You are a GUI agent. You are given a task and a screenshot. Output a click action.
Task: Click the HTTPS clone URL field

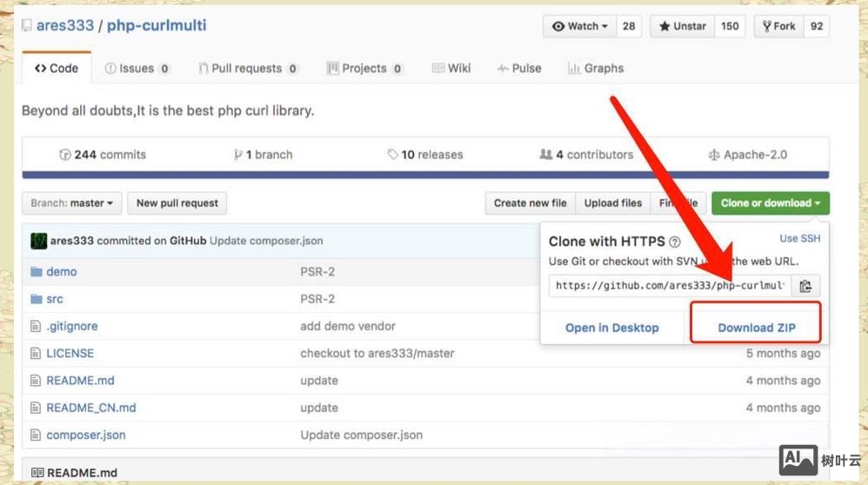(670, 285)
